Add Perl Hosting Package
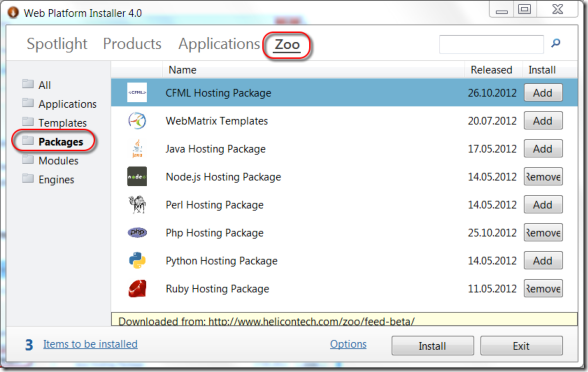 [x=543, y=205]
